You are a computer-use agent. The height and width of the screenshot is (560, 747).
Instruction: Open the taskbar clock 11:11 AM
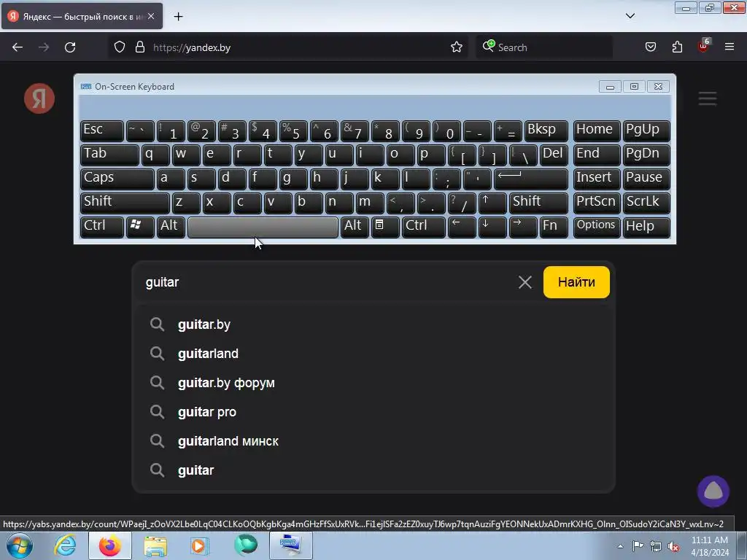pyautogui.click(x=710, y=546)
